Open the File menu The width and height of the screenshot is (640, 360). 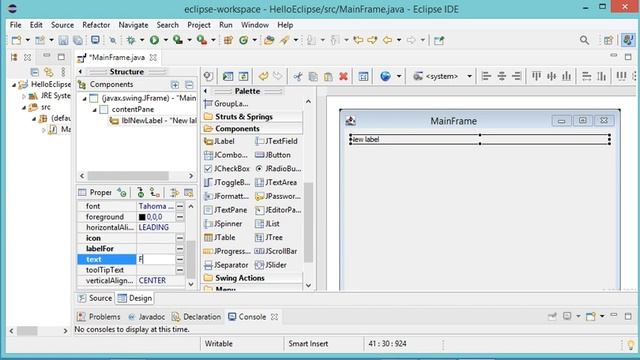[16, 25]
